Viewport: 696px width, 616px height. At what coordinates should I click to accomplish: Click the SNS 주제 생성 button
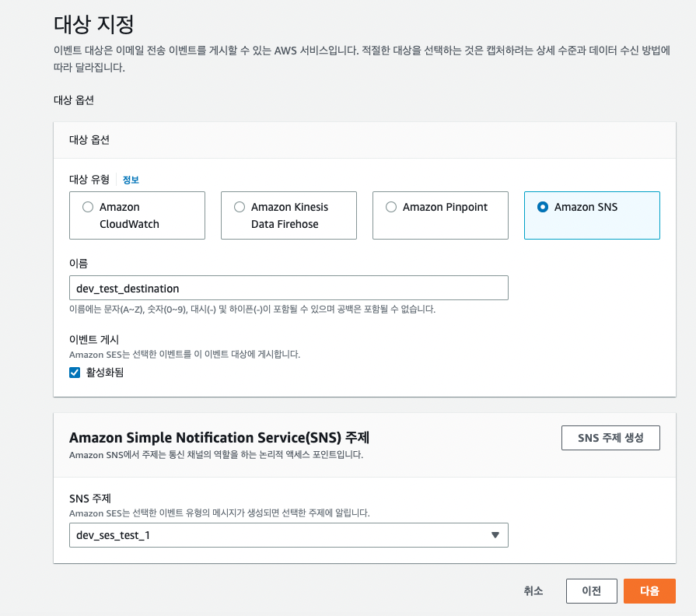(610, 438)
